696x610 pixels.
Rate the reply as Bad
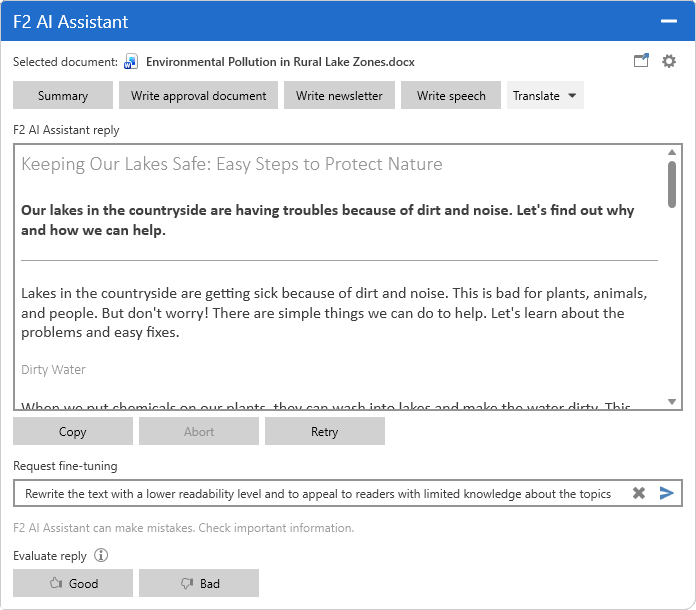[x=199, y=583]
